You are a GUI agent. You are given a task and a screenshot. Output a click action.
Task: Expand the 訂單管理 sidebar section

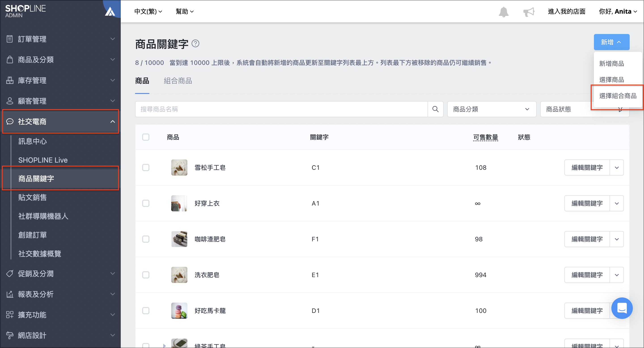pos(112,39)
